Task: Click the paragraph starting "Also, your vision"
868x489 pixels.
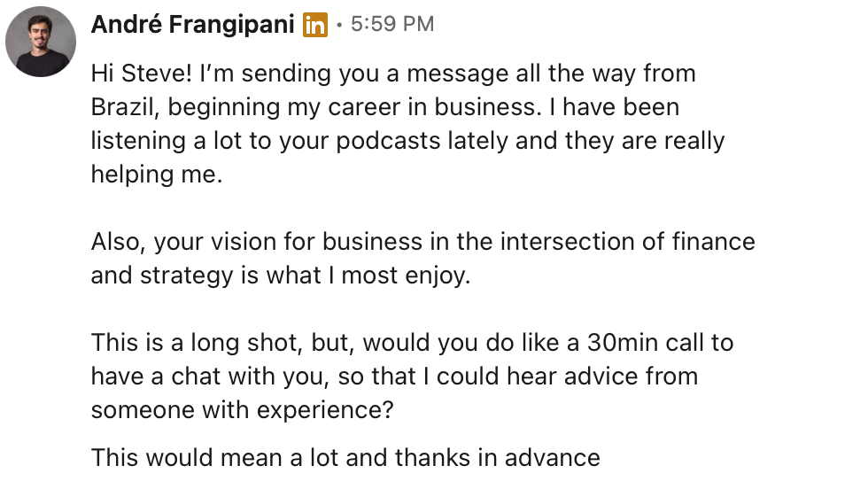Action: 423,259
